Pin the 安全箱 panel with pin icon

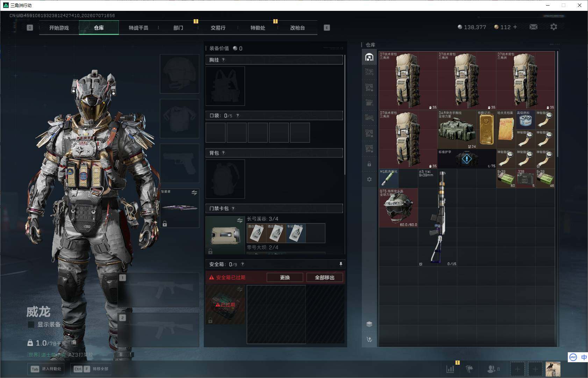click(341, 264)
